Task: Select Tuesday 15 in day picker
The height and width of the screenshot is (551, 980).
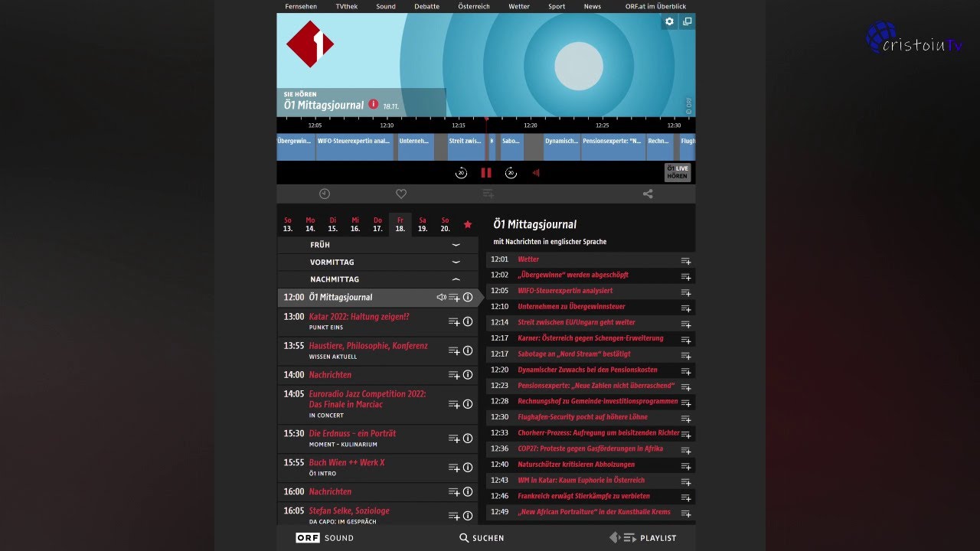Action: pyautogui.click(x=333, y=224)
